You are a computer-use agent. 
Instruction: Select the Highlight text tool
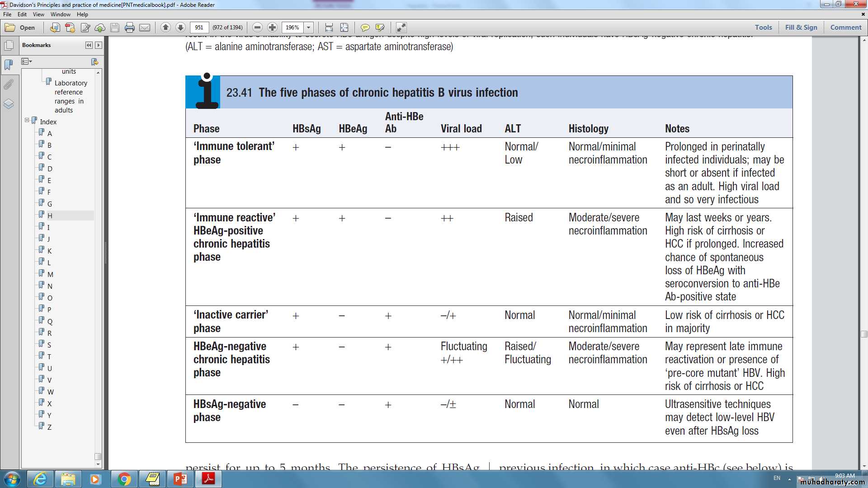point(380,28)
